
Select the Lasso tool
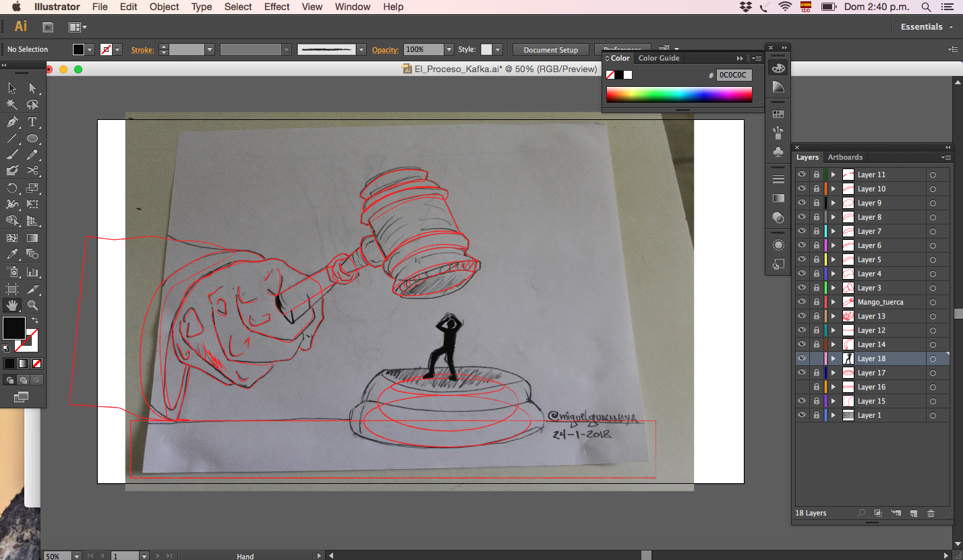click(32, 104)
